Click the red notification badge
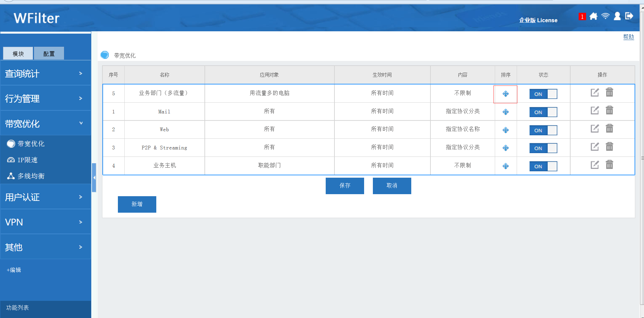 point(582,16)
